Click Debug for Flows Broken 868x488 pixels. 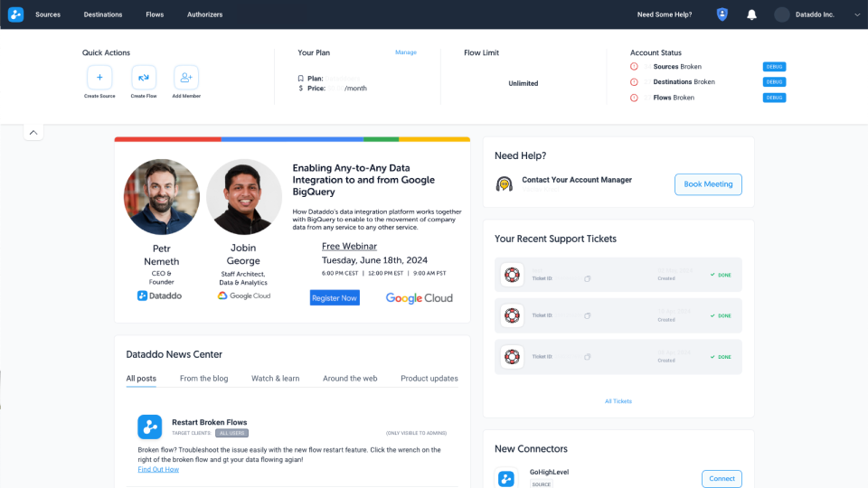(774, 98)
